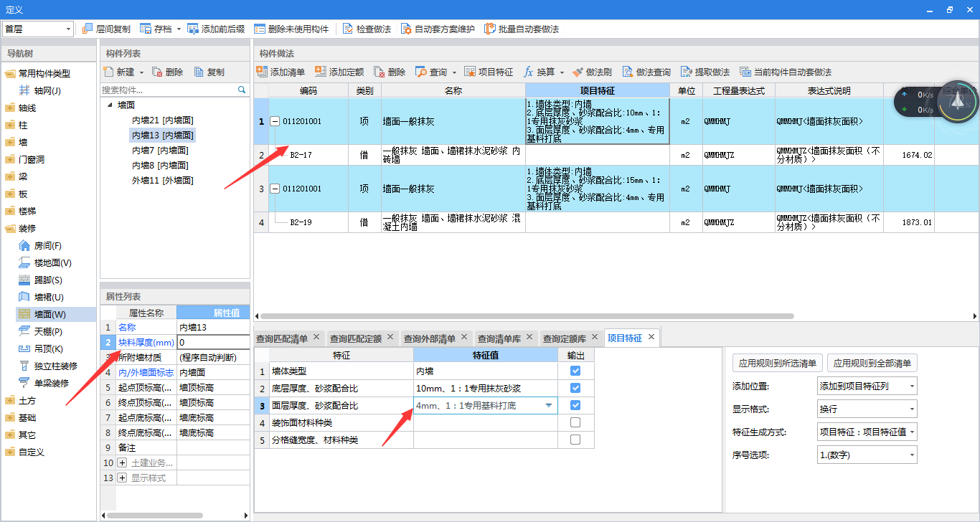This screenshot has height=522, width=980.
Task: Select 外墙11 [外墙面] component
Action: tap(162, 180)
